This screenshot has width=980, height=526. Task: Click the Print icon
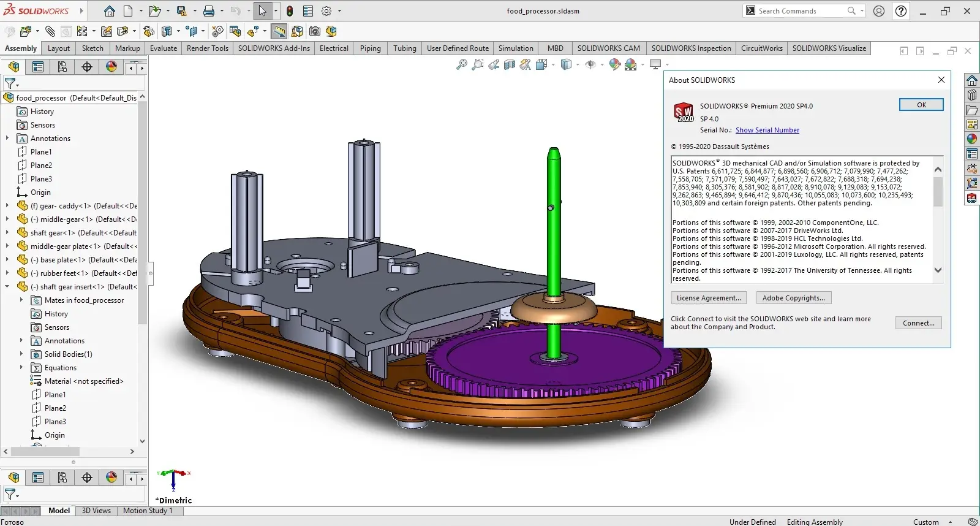[209, 11]
